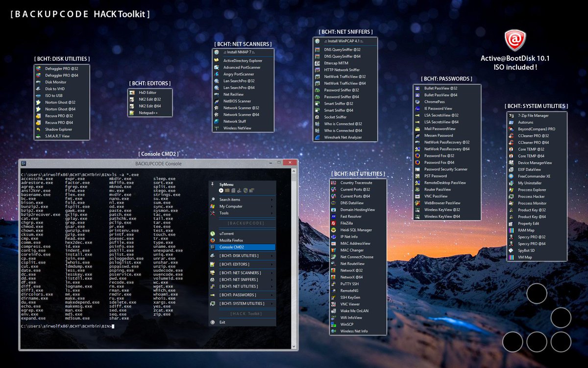Open FileZilla in Net Utilities

[x=358, y=223]
